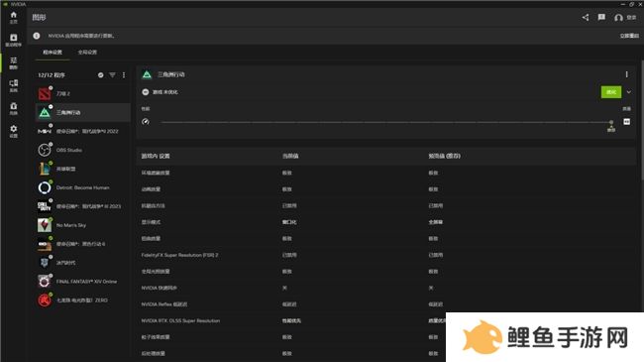Image resolution: width=644 pixels, height=362 pixels.
Task: Select Call of Duty Modern Warfare II 2022
Action: (83, 131)
